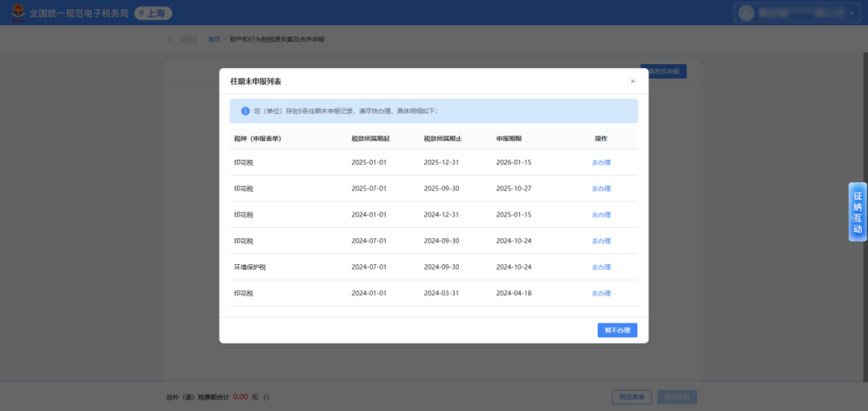Click the 申报期限 column header
The image size is (868, 411).
pos(509,139)
